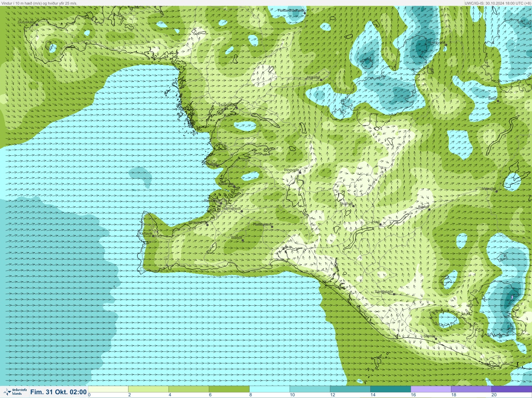532x398 pixels.
Task: Click the Vatnsfell place label
Action: pyautogui.click(x=489, y=189)
